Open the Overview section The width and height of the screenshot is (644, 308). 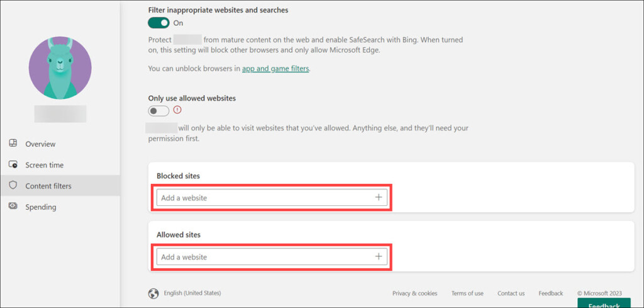coord(40,144)
